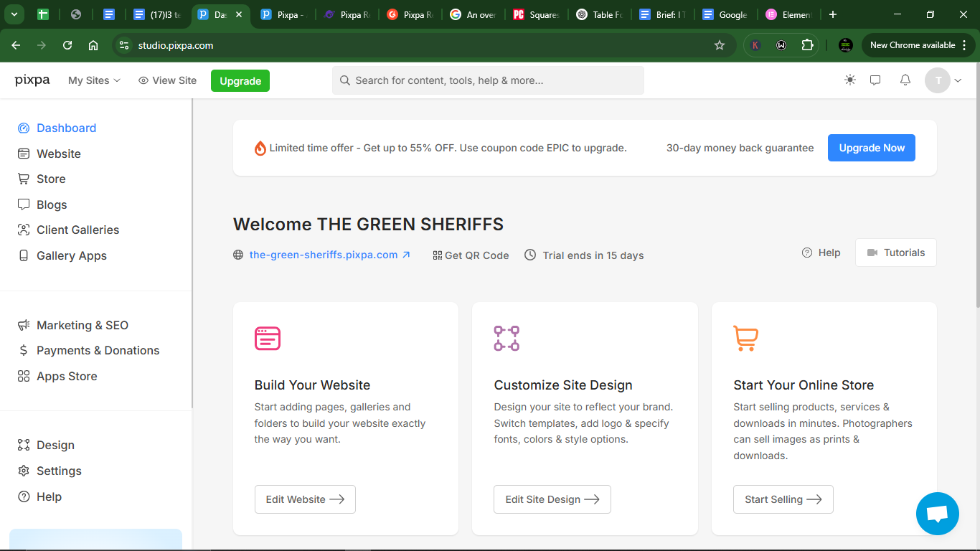Click View Site link
980x551 pixels.
(x=167, y=80)
